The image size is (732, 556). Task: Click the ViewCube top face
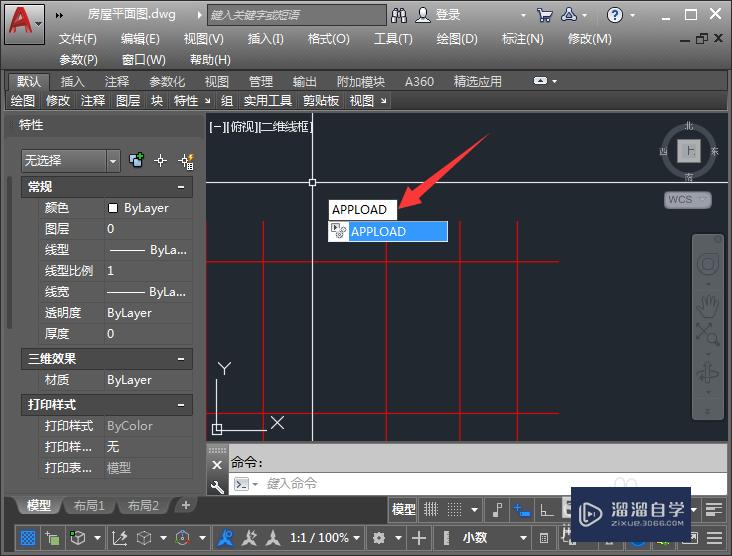coord(689,151)
